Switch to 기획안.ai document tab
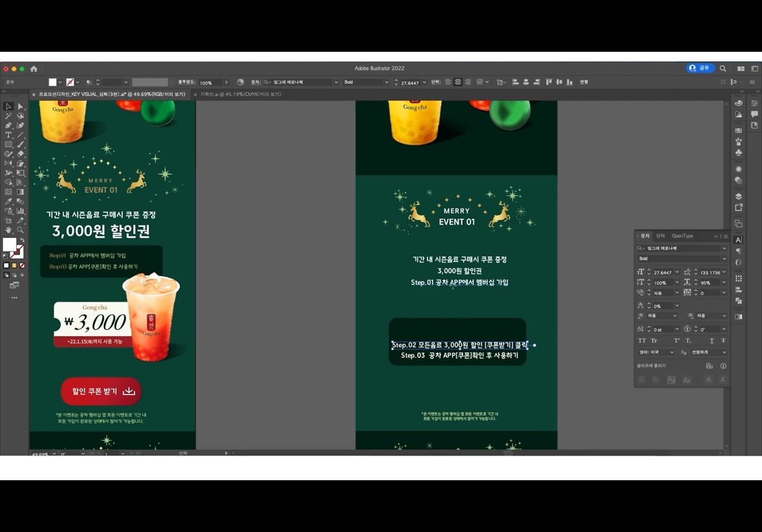 click(241, 94)
